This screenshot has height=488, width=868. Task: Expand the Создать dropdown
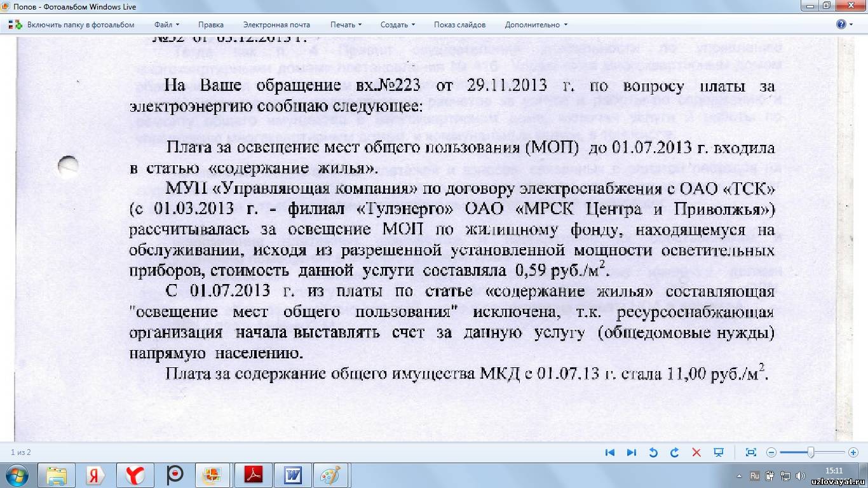[x=397, y=25]
